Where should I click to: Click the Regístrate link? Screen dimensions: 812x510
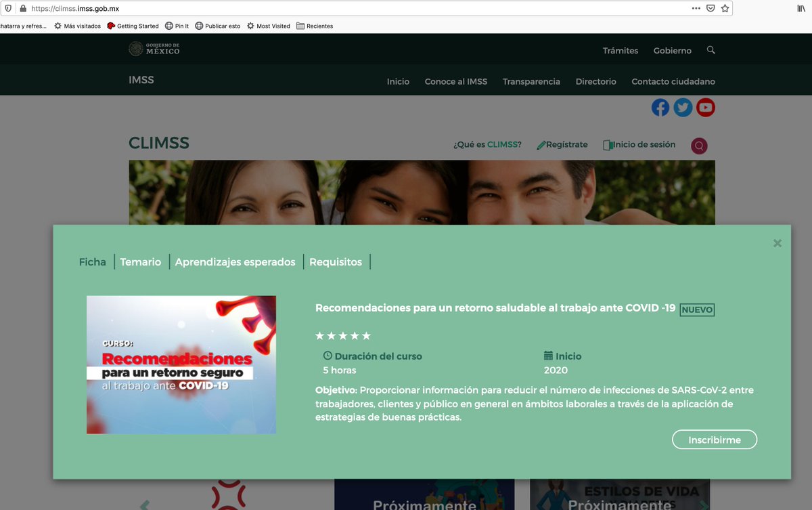[x=562, y=145]
